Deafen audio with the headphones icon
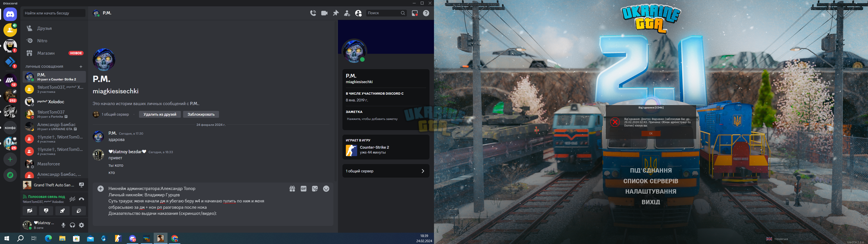The image size is (868, 244). [x=72, y=225]
